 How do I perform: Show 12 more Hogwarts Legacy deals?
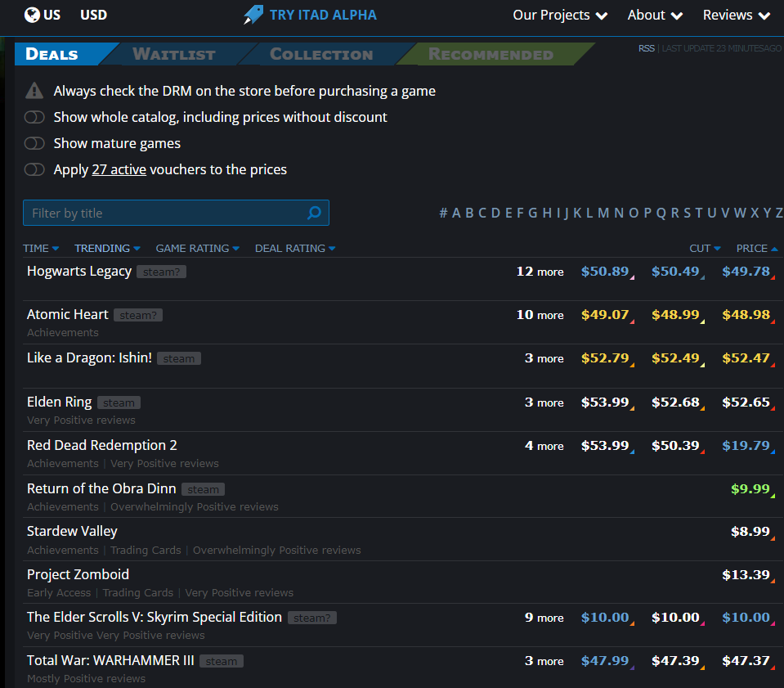click(x=540, y=272)
